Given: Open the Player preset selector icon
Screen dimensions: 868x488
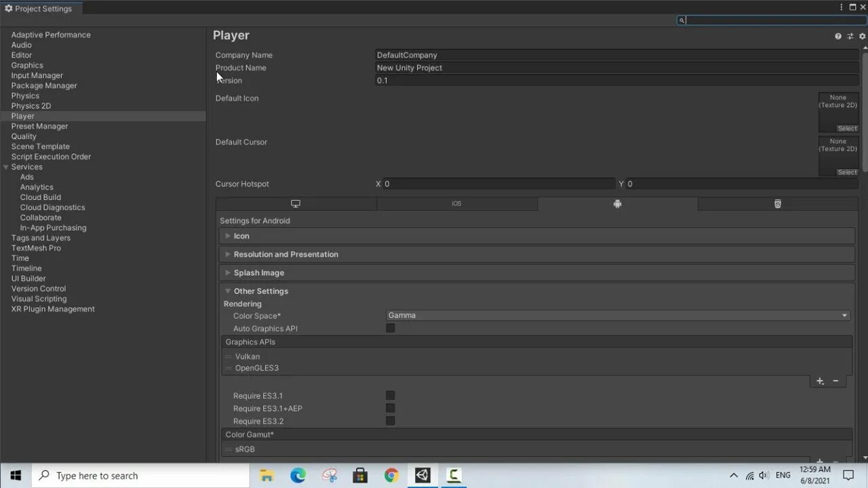Looking at the screenshot, I should [850, 36].
